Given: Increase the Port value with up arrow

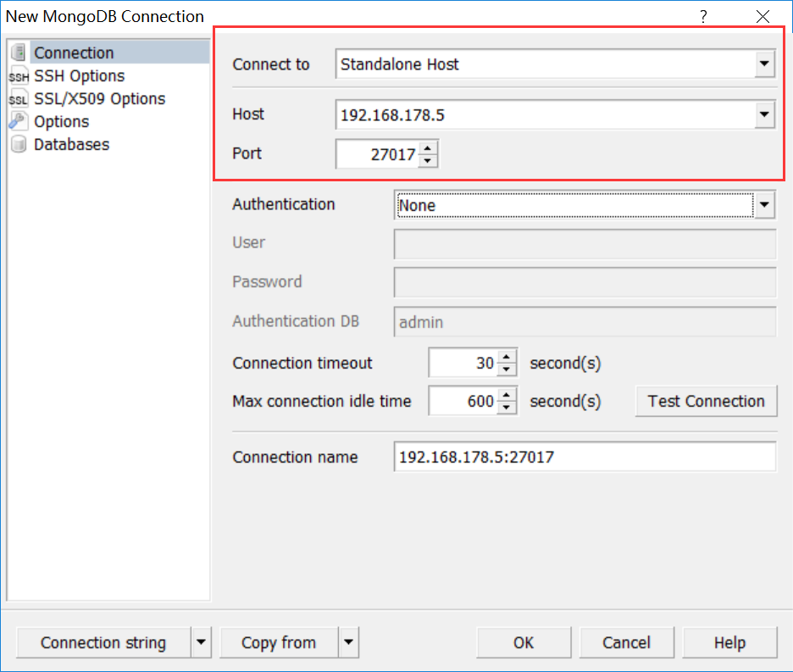Looking at the screenshot, I should click(428, 147).
